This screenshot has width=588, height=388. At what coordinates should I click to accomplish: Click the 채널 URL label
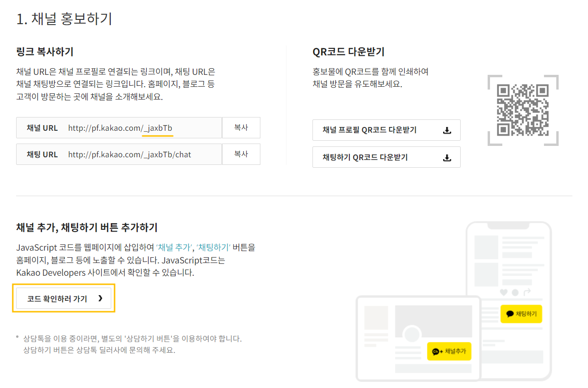42,128
